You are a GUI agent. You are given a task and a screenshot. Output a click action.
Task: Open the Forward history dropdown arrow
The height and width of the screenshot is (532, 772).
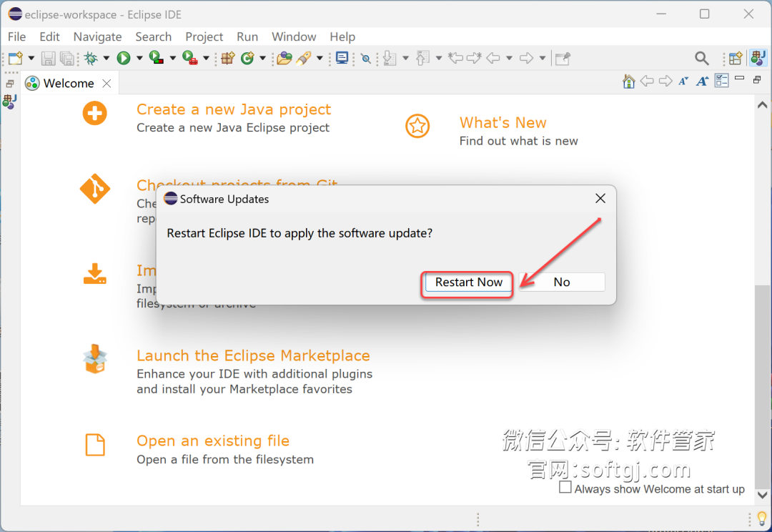pyautogui.click(x=542, y=58)
